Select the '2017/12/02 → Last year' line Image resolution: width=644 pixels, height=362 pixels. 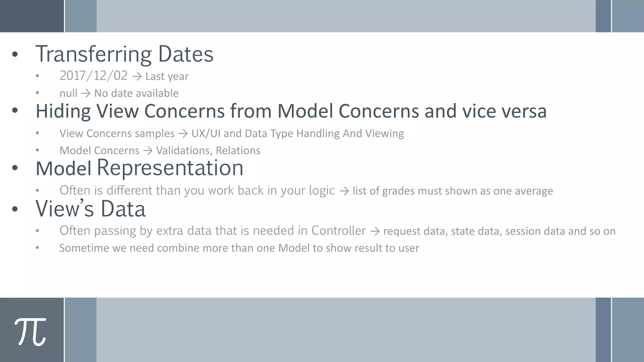click(x=124, y=76)
